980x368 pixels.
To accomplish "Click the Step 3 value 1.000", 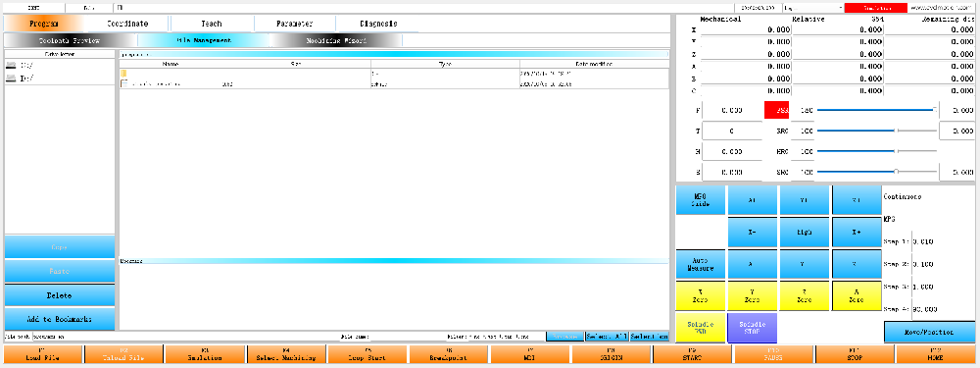I will (x=924, y=287).
